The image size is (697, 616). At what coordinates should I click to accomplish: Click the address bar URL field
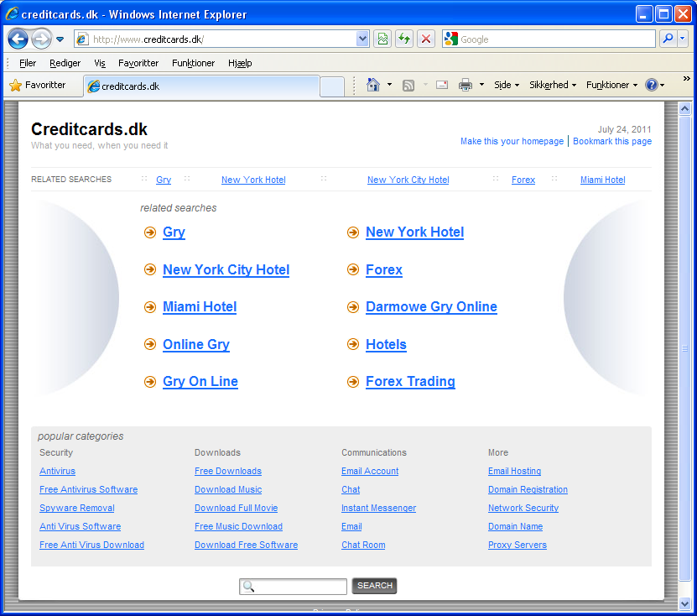[222, 39]
